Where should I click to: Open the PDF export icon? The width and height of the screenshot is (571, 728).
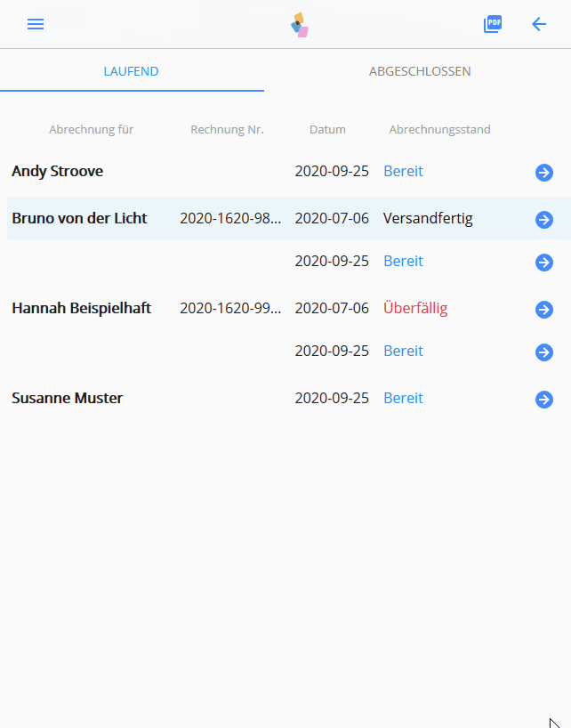pyautogui.click(x=493, y=24)
